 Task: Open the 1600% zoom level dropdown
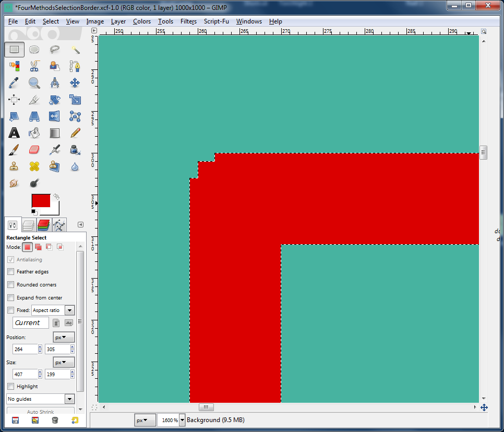coord(182,420)
